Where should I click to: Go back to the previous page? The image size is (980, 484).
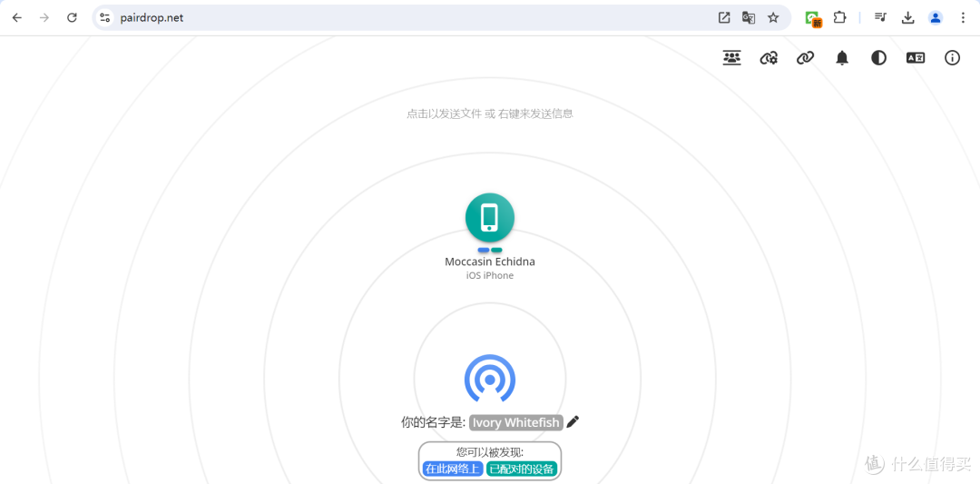pos(17,17)
